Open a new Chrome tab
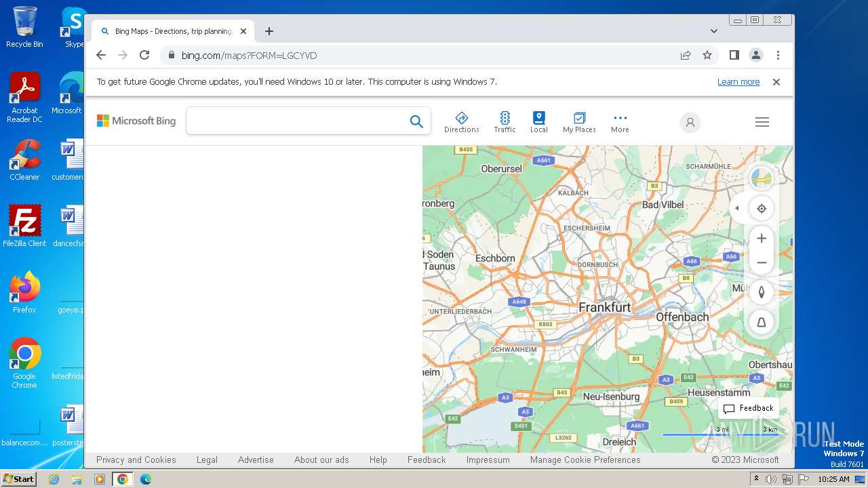This screenshot has width=868, height=488. [x=269, y=31]
